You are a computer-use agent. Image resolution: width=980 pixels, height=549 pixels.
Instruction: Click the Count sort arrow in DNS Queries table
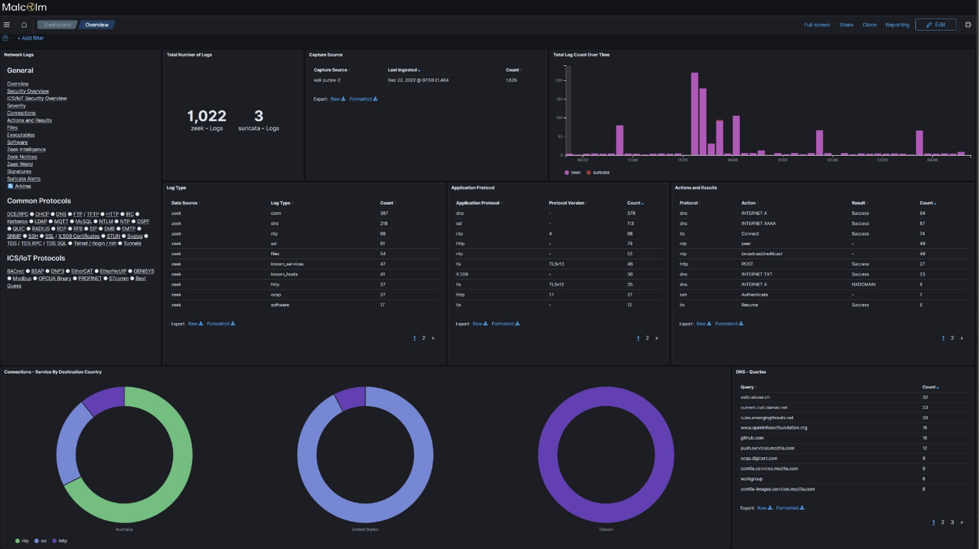coord(936,386)
